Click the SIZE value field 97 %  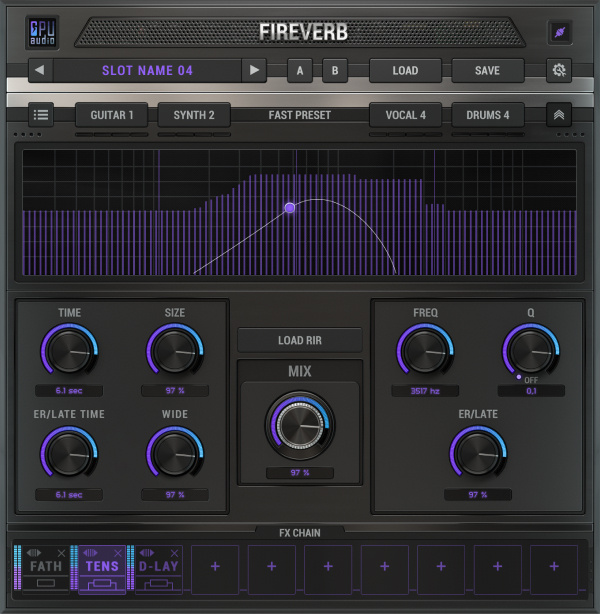(x=175, y=390)
